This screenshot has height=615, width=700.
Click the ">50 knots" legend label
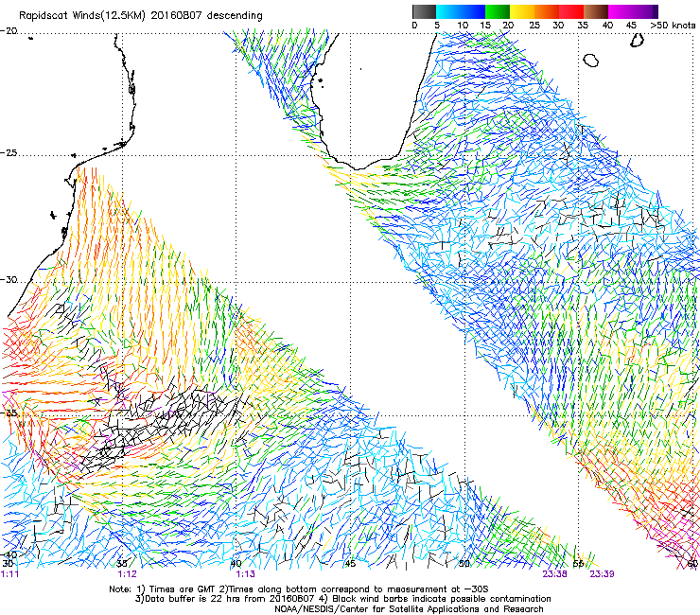pyautogui.click(x=673, y=26)
